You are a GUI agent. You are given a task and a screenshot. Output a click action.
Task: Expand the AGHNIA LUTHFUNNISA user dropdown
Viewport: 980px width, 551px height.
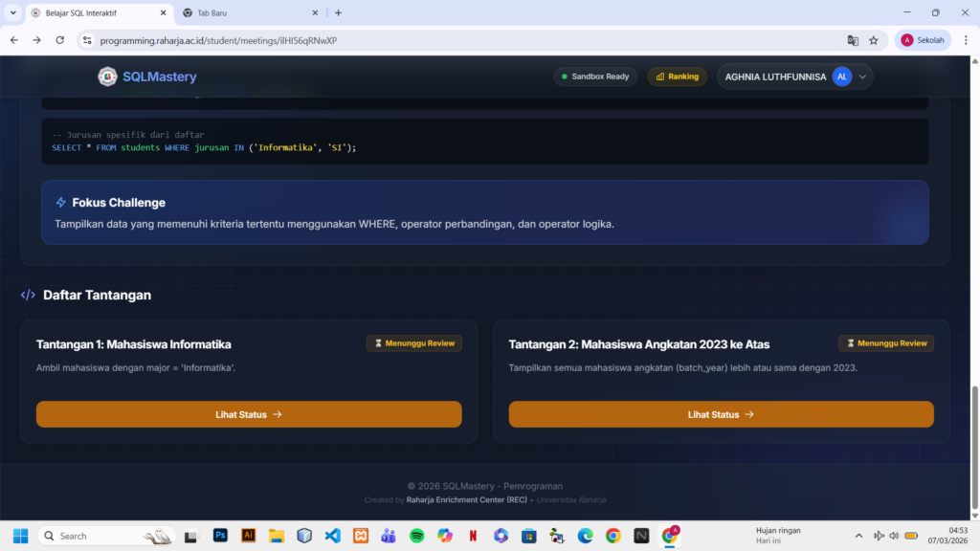(x=863, y=77)
